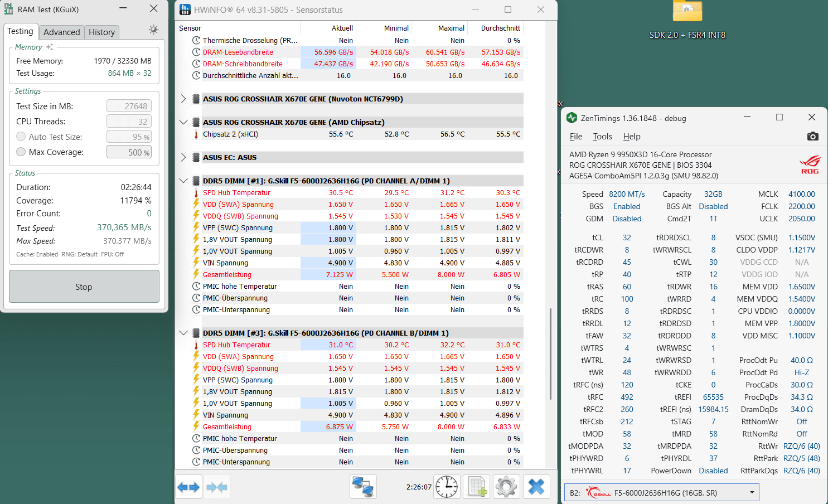This screenshot has width=828, height=504.
Task: Click the Aktuell column header
Action: (x=328, y=28)
